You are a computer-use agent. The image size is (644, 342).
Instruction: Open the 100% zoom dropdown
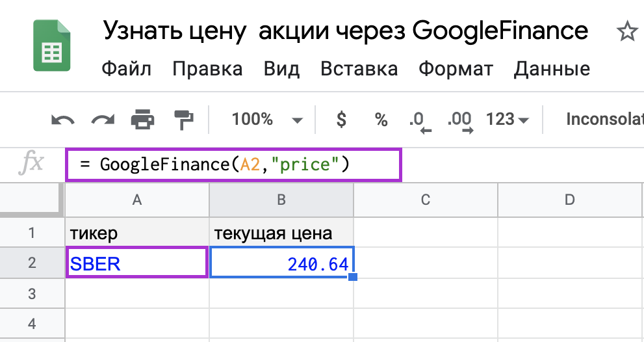[267, 120]
